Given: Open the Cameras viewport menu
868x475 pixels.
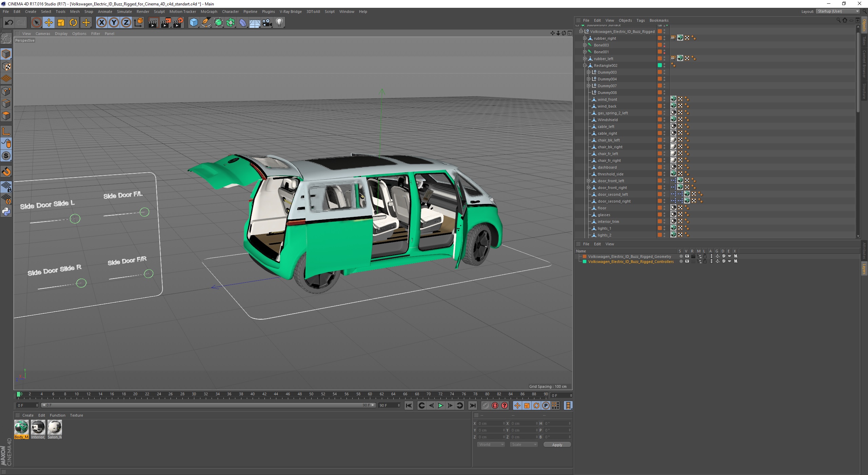Looking at the screenshot, I should [43, 34].
